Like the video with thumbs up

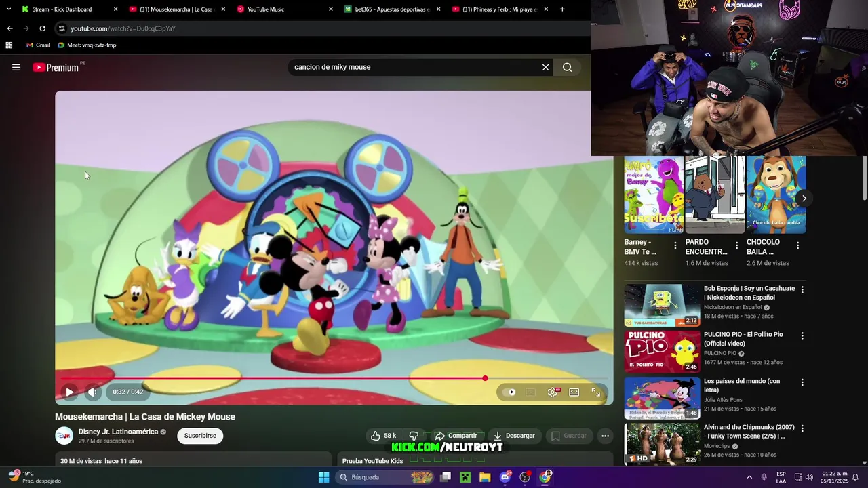tap(383, 436)
